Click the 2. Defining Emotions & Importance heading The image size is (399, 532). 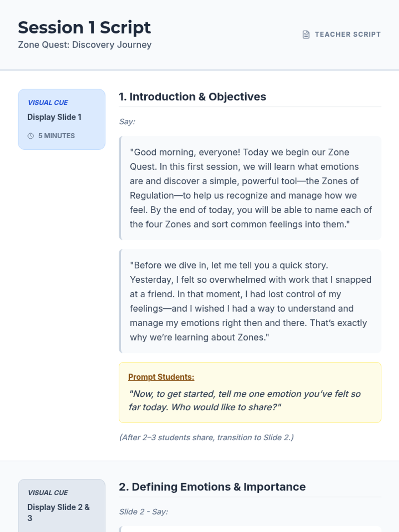pyautogui.click(x=212, y=487)
